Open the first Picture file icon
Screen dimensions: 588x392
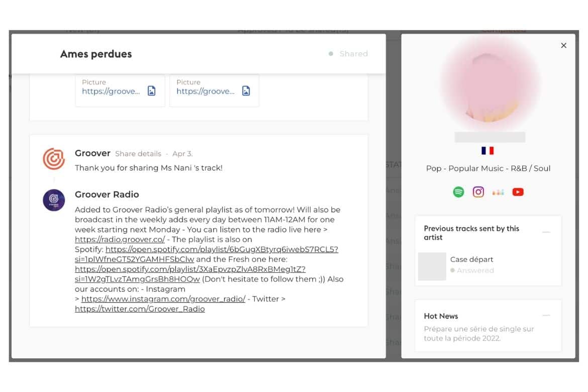(x=151, y=91)
